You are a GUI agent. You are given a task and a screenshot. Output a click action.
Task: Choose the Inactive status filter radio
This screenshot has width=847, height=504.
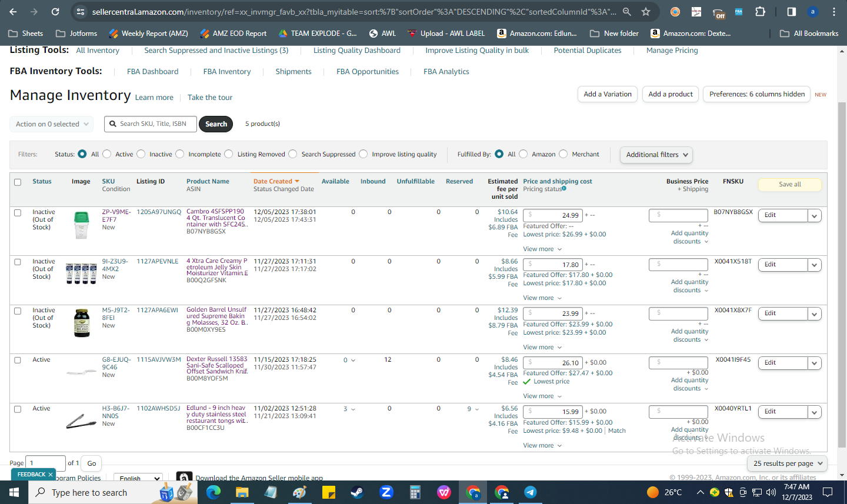click(x=141, y=154)
